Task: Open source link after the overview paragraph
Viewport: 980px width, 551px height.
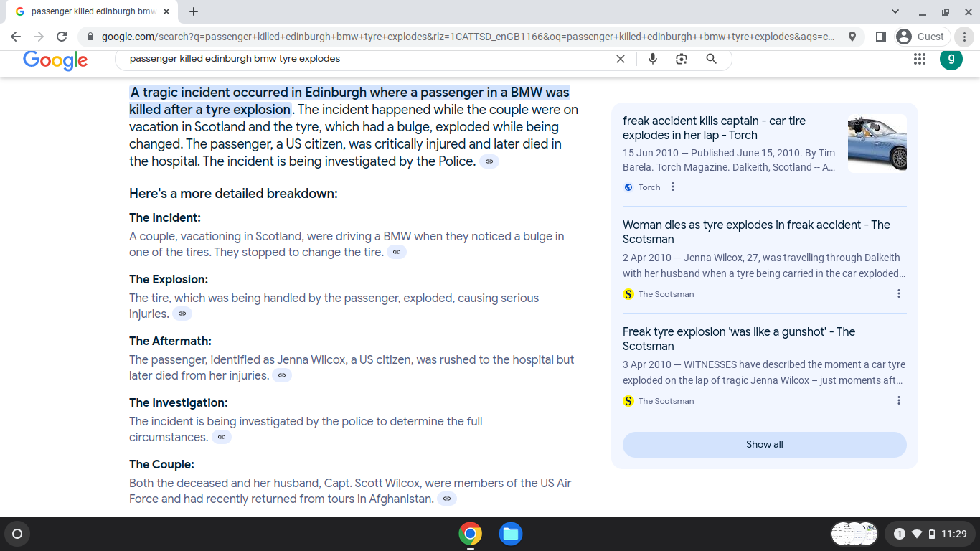Action: 489,161
